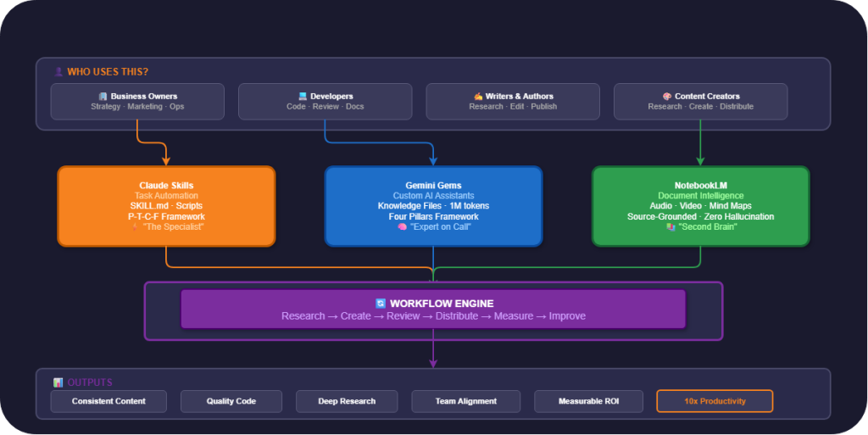Click the "Research · Create · Distribute" text
The width and height of the screenshot is (868, 435).
[x=700, y=106]
